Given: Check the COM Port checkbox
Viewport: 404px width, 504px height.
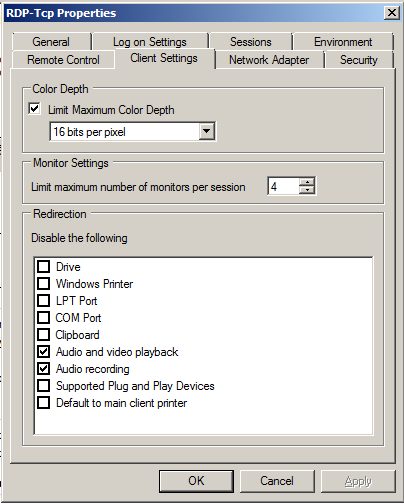Looking at the screenshot, I should (x=44, y=318).
